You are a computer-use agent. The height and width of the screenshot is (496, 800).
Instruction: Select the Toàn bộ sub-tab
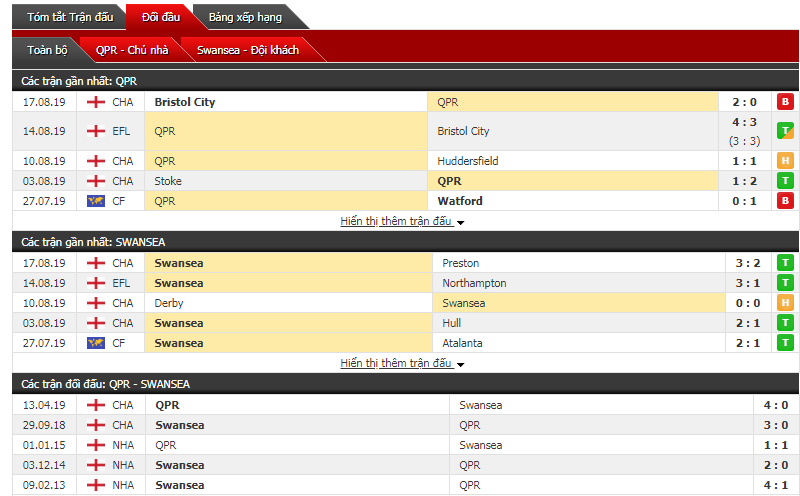tap(47, 50)
